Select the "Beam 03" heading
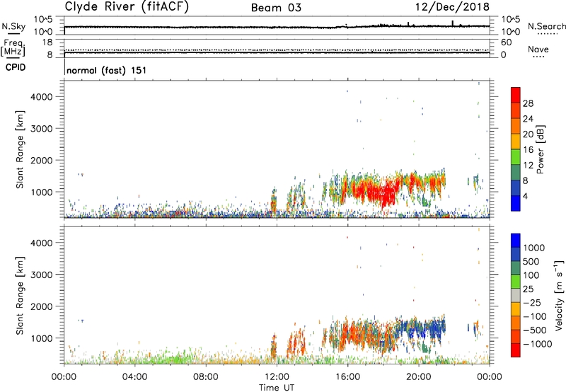The image size is (566, 392). (276, 8)
